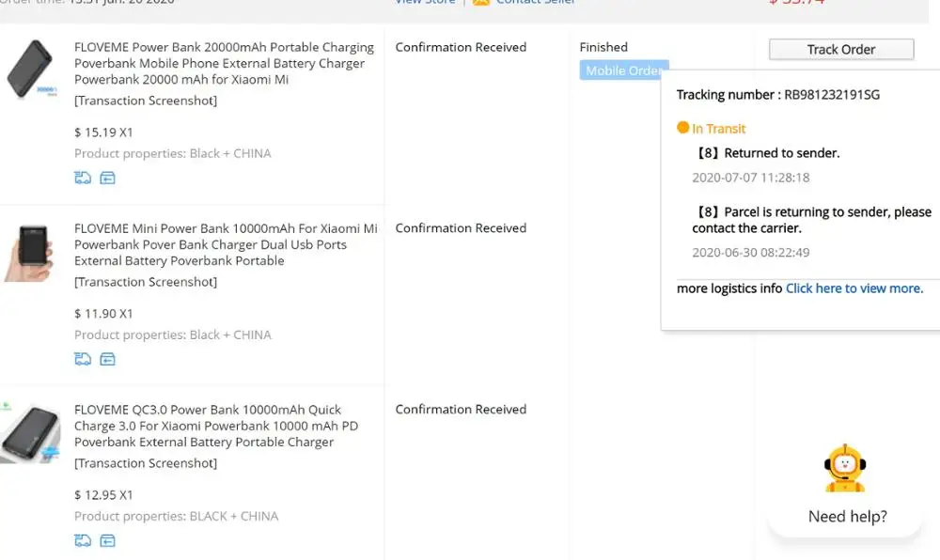Click the 'Returned to sender.' tracking entry
Screen dimensions: 940x560
(x=767, y=153)
